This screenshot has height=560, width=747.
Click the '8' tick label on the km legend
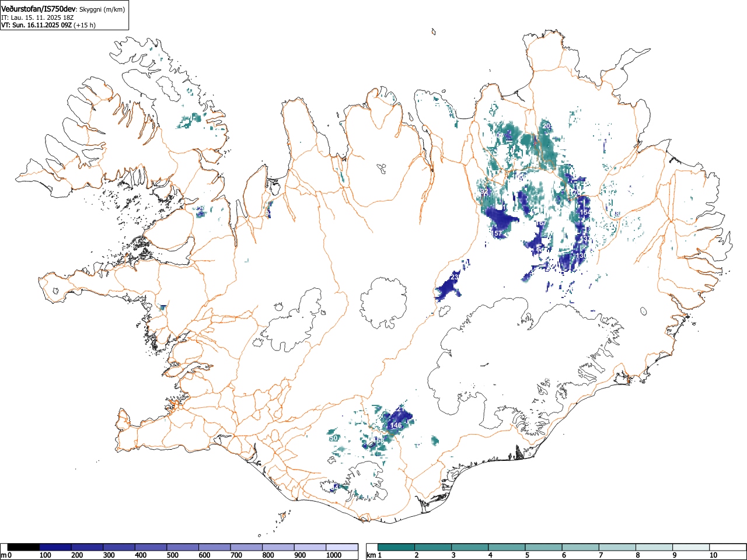pos(637,555)
